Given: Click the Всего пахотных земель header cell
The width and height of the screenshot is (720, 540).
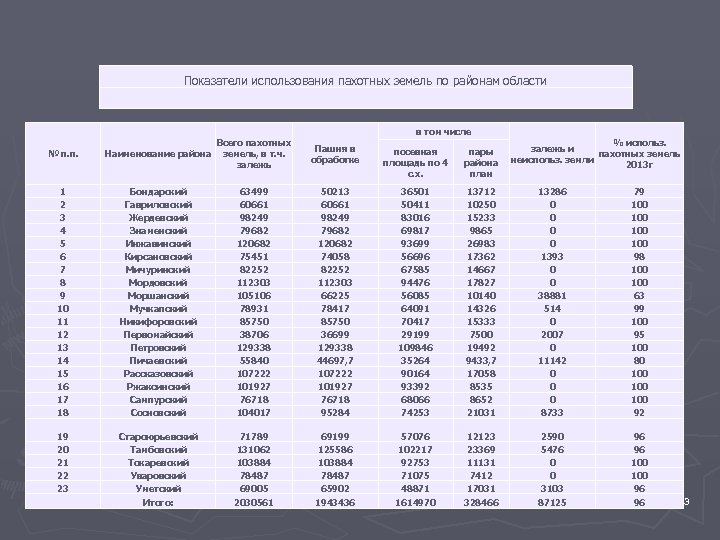Looking at the screenshot, I should tap(253, 154).
